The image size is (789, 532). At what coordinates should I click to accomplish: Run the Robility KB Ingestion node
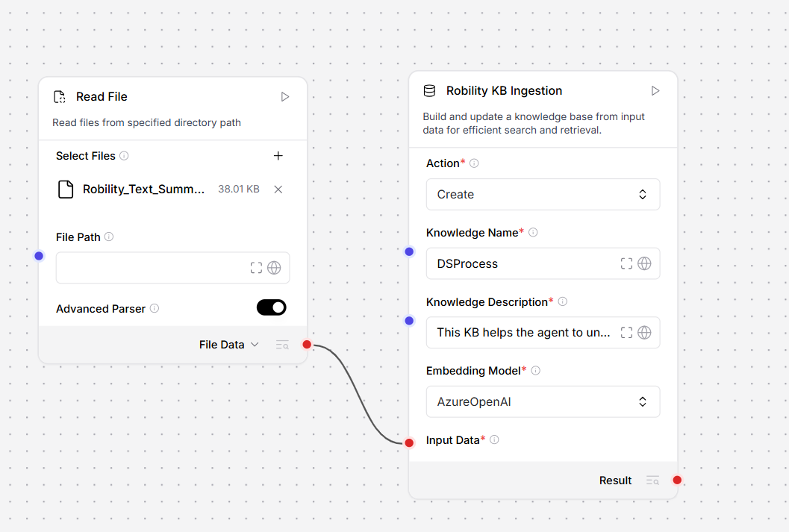coord(655,91)
